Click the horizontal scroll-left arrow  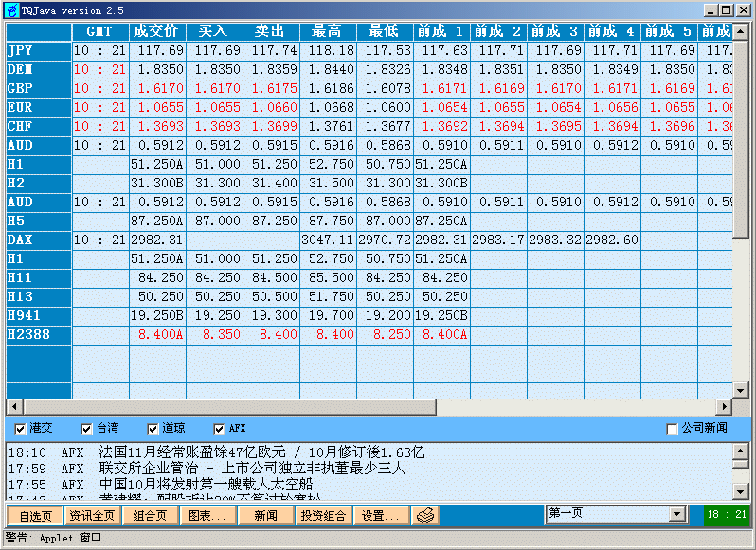click(14, 406)
